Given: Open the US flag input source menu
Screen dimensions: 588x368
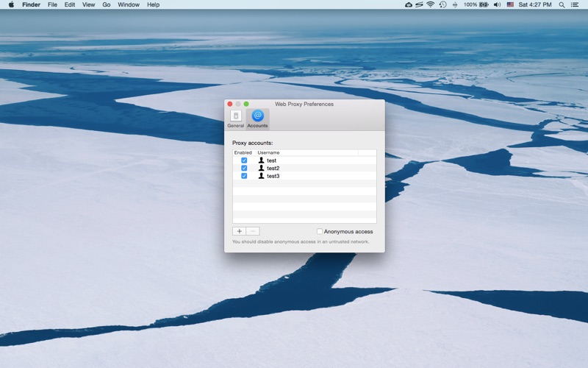Looking at the screenshot, I should coord(510,4).
